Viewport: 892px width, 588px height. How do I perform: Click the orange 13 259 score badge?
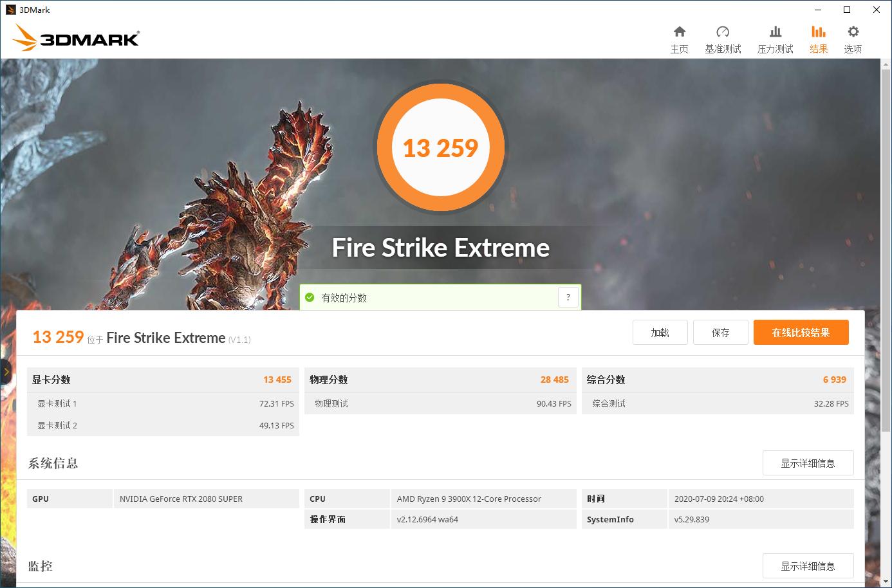pos(441,147)
